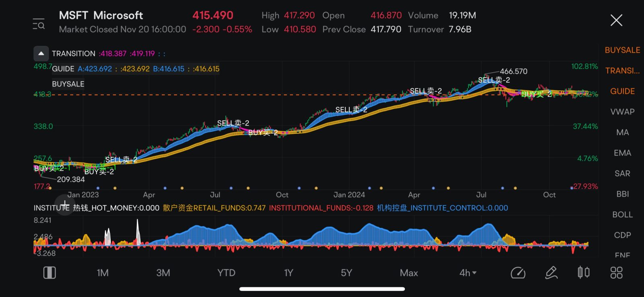Tap the Open 416.870 value
The width and height of the screenshot is (644, 297).
pyautogui.click(x=386, y=15)
